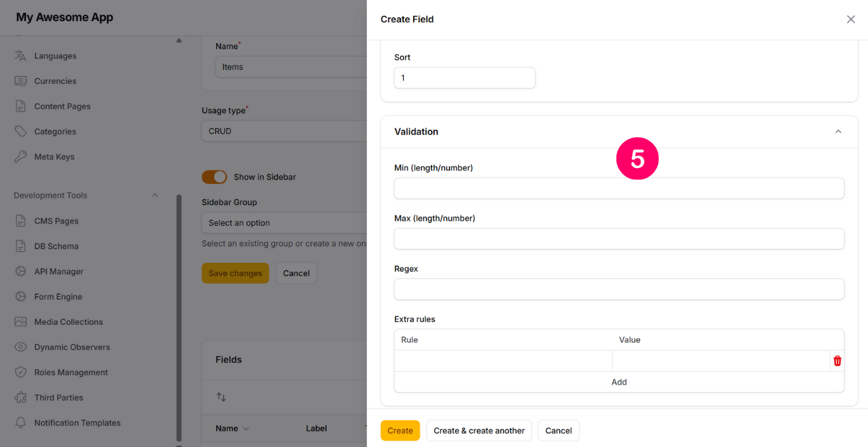Close the Create Field panel
Screen dimensions: 868x447
(x=851, y=19)
